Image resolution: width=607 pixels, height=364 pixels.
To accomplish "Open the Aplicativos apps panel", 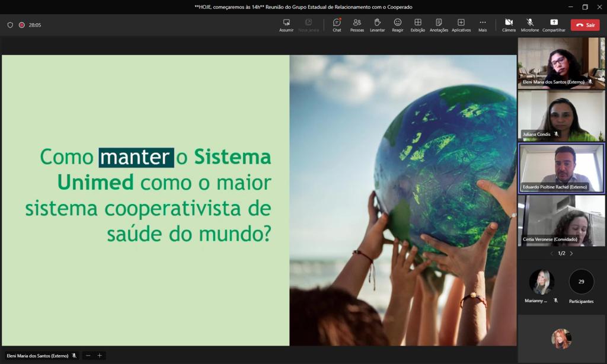I will point(461,25).
